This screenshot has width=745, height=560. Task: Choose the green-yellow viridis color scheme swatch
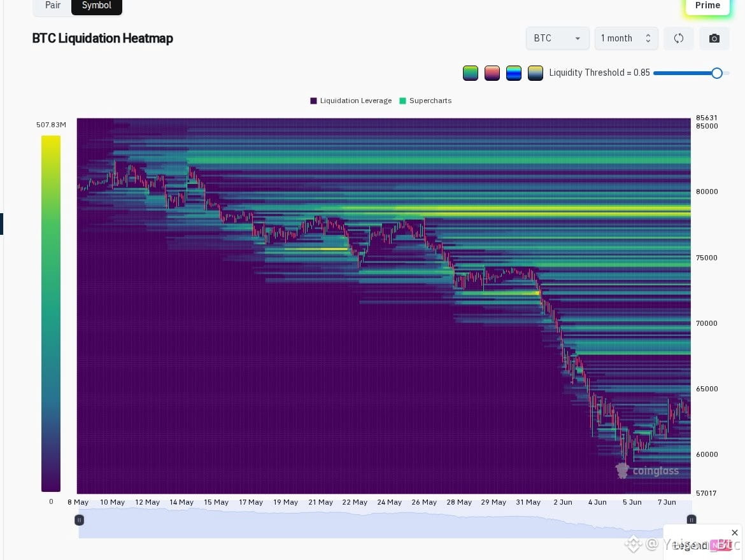(x=471, y=73)
